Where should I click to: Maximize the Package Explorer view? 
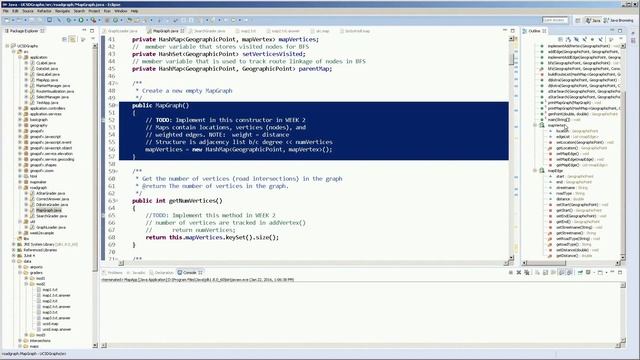tap(92, 31)
